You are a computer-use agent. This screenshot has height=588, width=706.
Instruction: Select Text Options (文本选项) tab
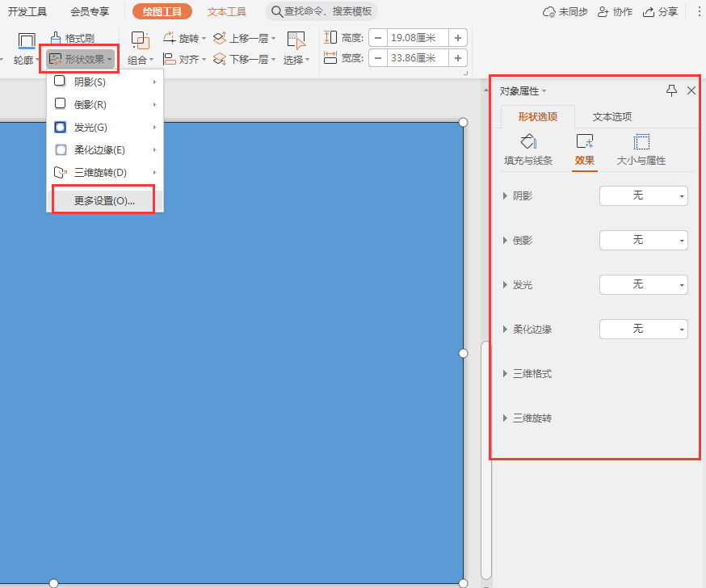pos(612,117)
